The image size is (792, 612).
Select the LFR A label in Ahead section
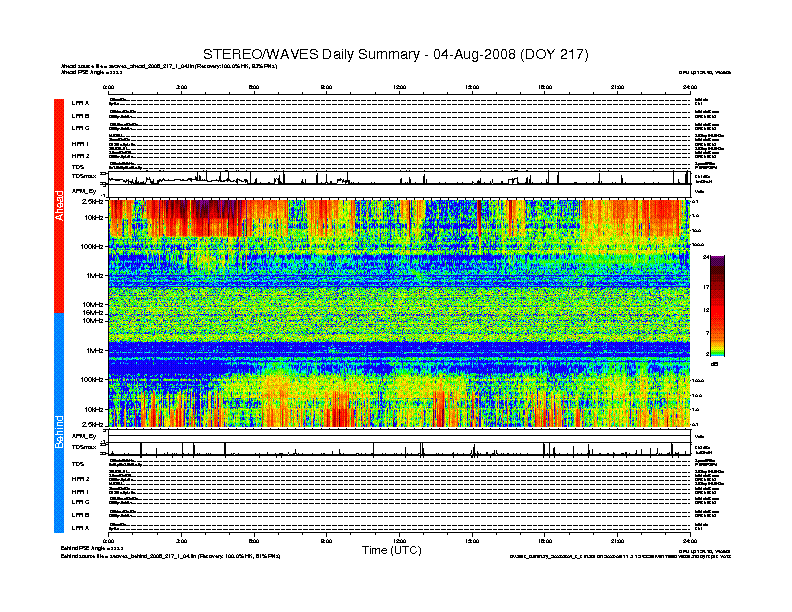(80, 103)
